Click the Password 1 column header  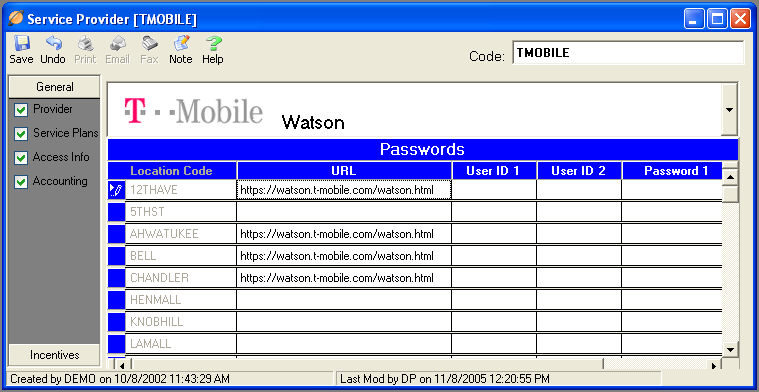tap(672, 171)
